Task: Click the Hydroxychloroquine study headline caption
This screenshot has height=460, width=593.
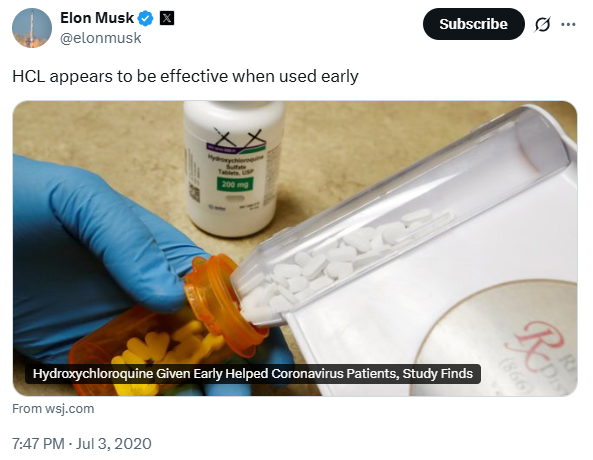Action: [x=253, y=374]
